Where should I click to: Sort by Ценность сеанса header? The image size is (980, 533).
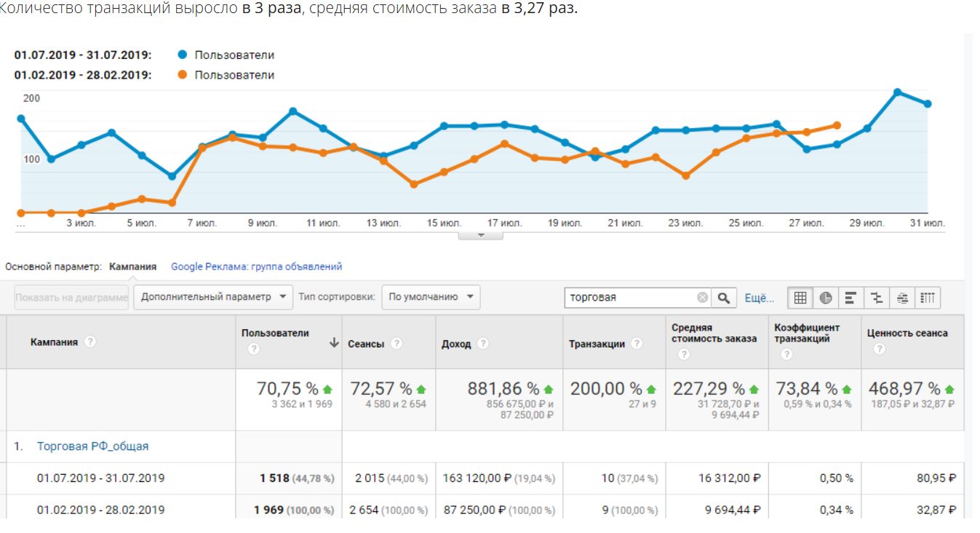[x=907, y=333]
